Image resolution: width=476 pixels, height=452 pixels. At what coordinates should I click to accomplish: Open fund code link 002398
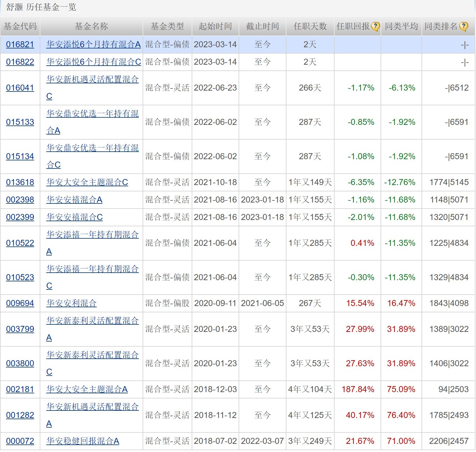click(20, 200)
